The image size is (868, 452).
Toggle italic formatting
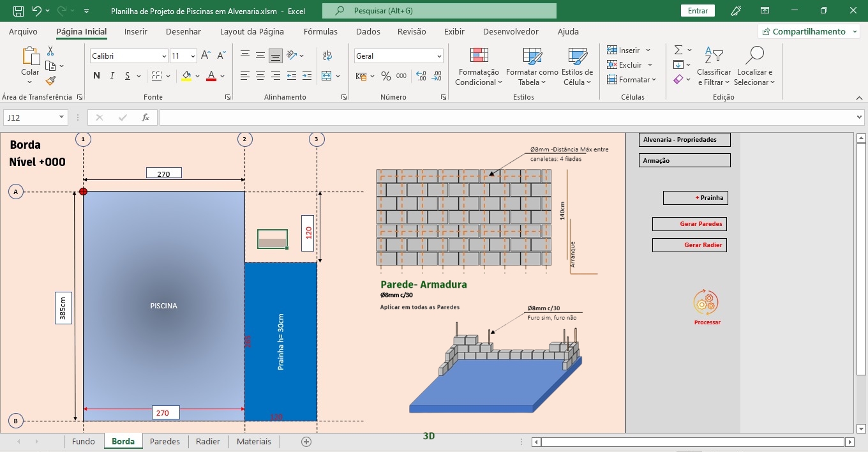coord(112,76)
